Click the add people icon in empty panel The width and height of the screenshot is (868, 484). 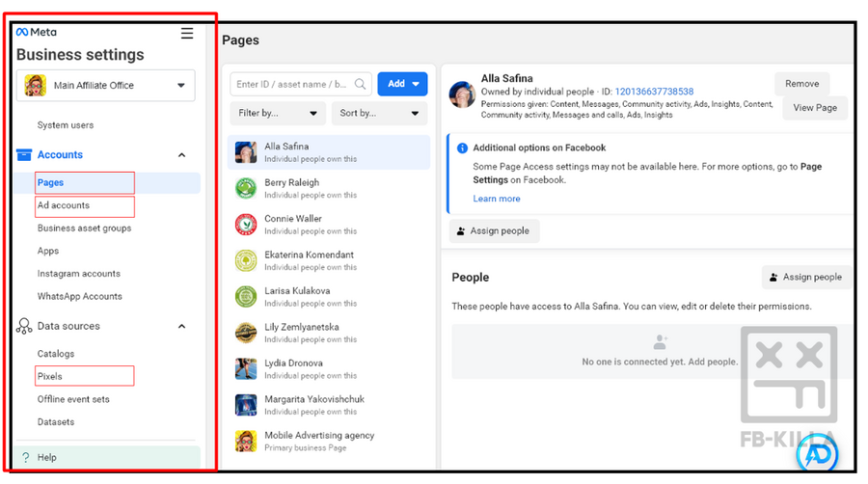[x=660, y=343]
